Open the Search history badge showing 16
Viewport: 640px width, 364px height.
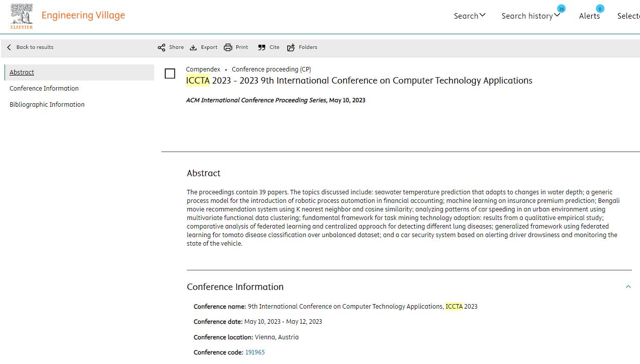click(x=561, y=9)
